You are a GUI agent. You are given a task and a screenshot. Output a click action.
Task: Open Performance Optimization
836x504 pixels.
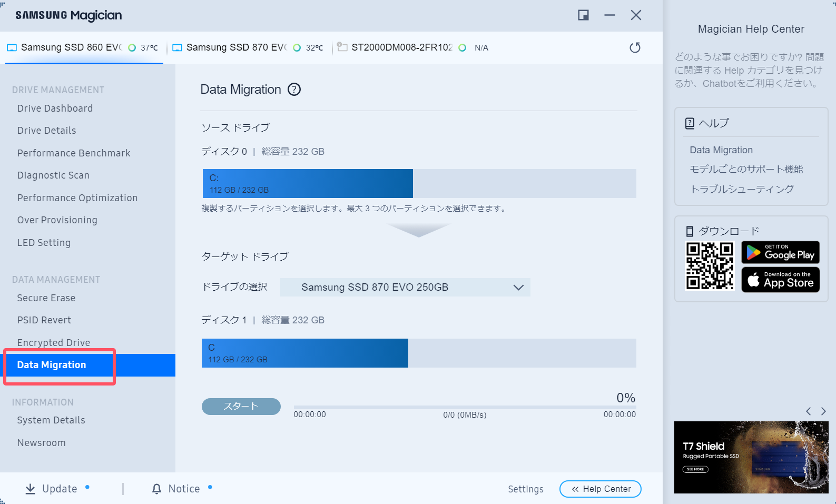[77, 198]
